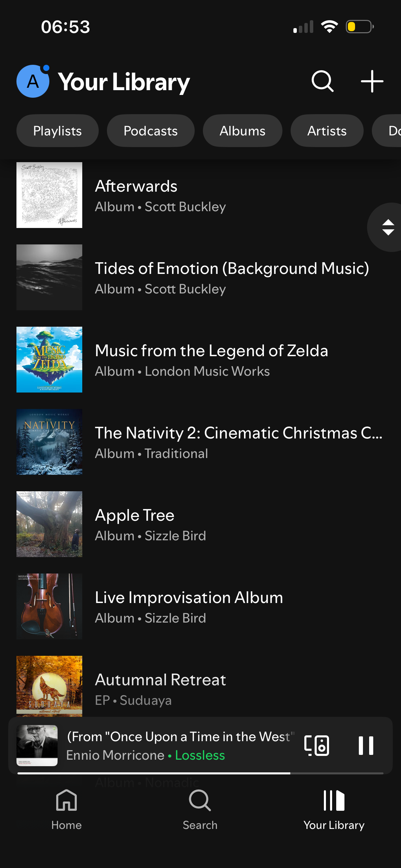Open the connect to device icon
Image resolution: width=401 pixels, height=868 pixels.
[x=317, y=745]
